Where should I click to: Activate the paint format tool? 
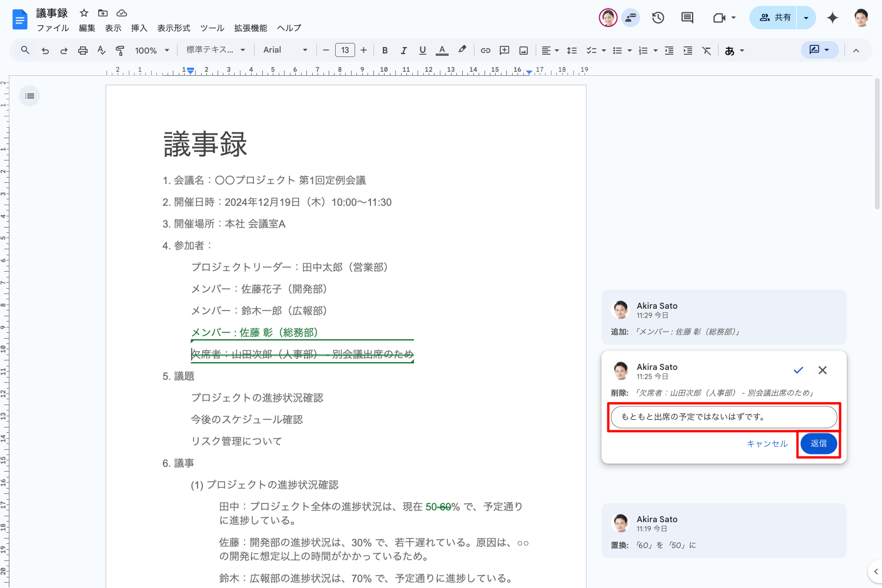click(120, 51)
